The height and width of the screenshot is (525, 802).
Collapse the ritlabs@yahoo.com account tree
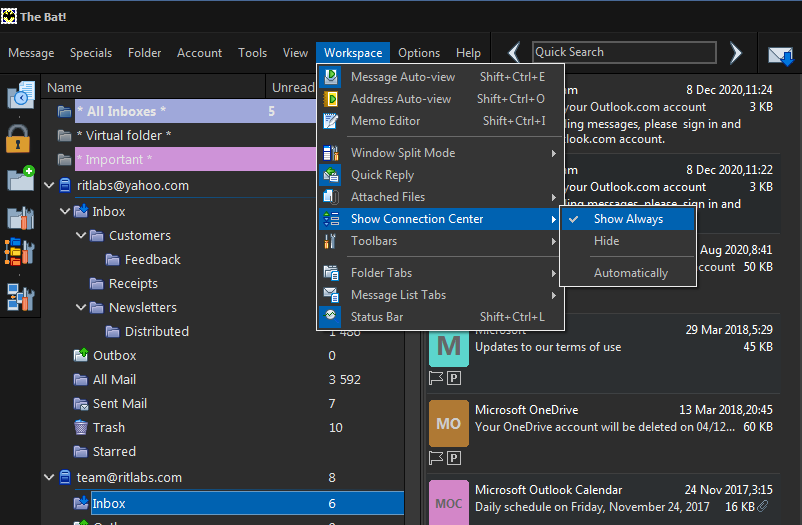[x=50, y=185]
